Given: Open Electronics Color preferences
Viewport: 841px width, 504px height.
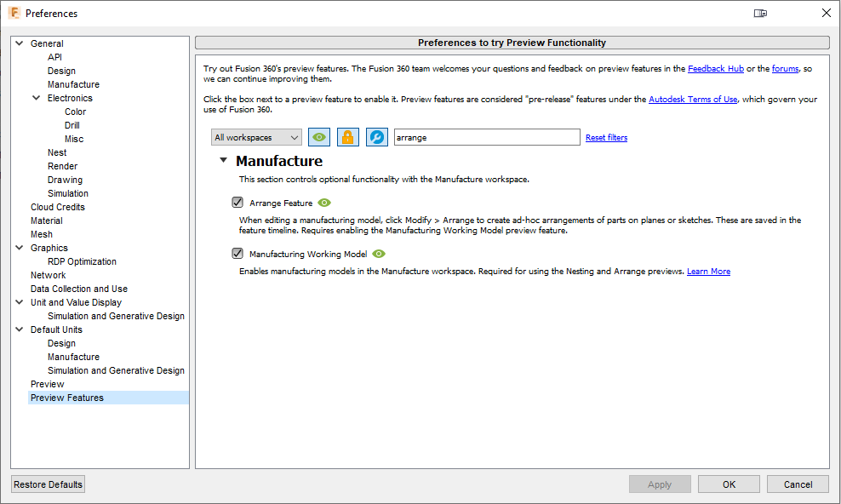Looking at the screenshot, I should click(x=76, y=112).
